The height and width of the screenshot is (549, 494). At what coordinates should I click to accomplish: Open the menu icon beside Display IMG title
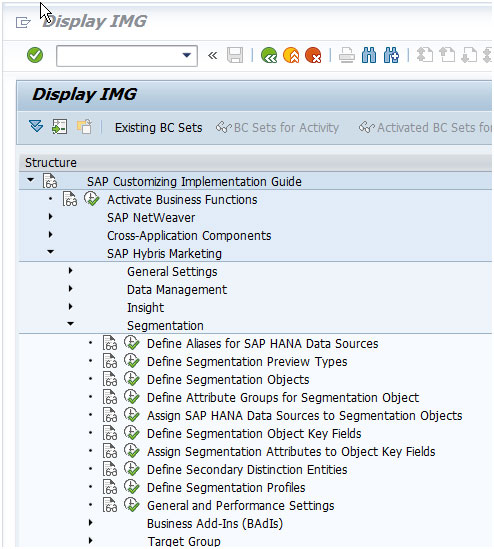pyautogui.click(x=23, y=22)
